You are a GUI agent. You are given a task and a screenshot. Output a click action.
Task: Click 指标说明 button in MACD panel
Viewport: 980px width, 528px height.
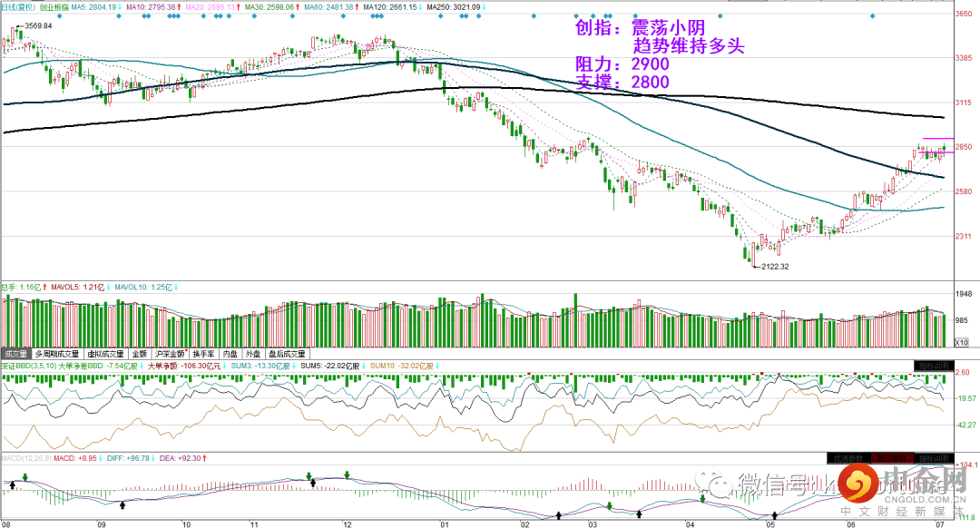[x=934, y=458]
